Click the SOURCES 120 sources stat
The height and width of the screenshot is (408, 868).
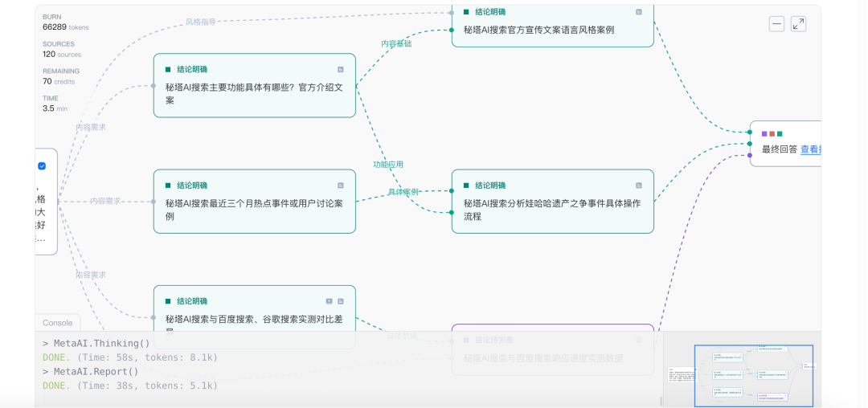point(62,49)
